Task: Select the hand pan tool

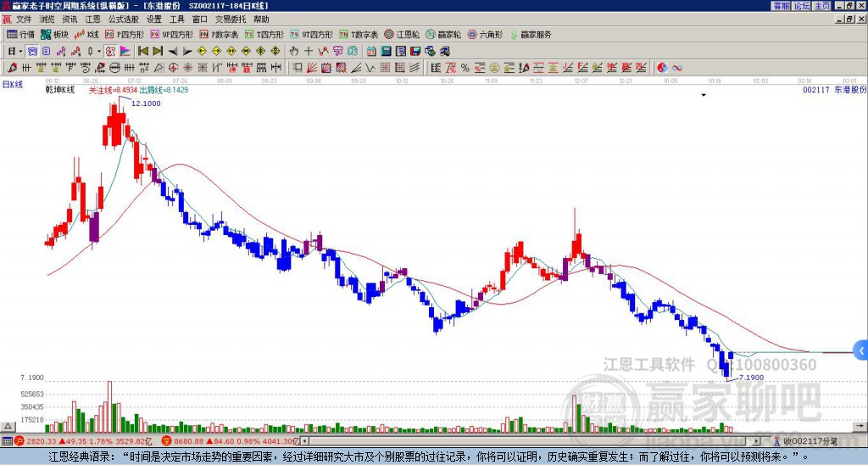Action: point(294,52)
